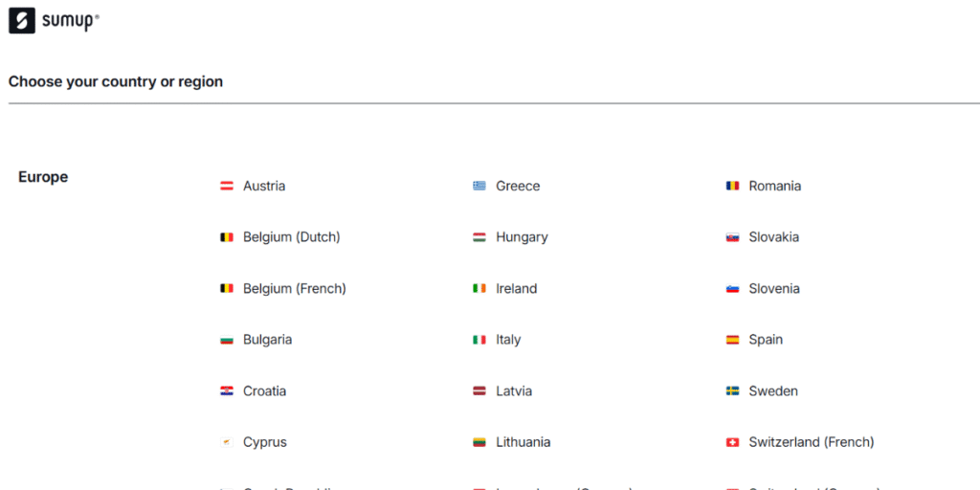Click the Austria flag icon
This screenshot has height=490, width=980.
[226, 187]
